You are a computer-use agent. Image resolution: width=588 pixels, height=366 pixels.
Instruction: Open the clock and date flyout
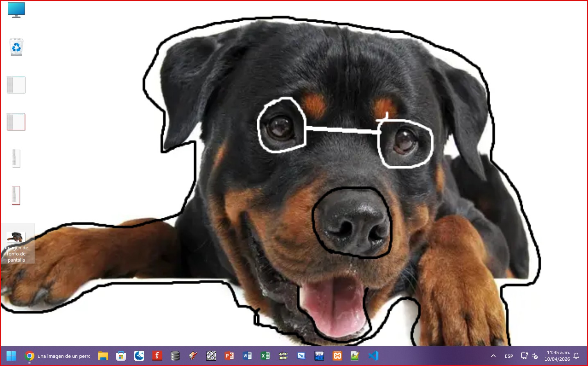[x=557, y=356]
